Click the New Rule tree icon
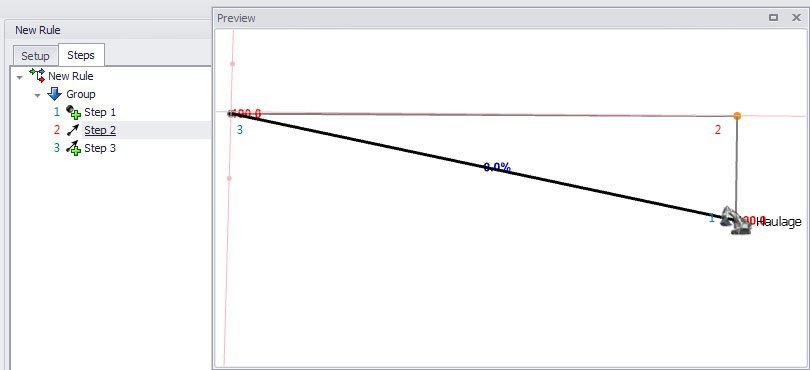 (x=37, y=75)
